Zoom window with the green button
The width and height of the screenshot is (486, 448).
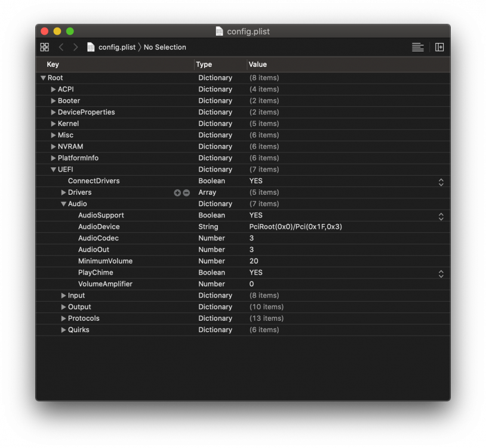pyautogui.click(x=70, y=31)
